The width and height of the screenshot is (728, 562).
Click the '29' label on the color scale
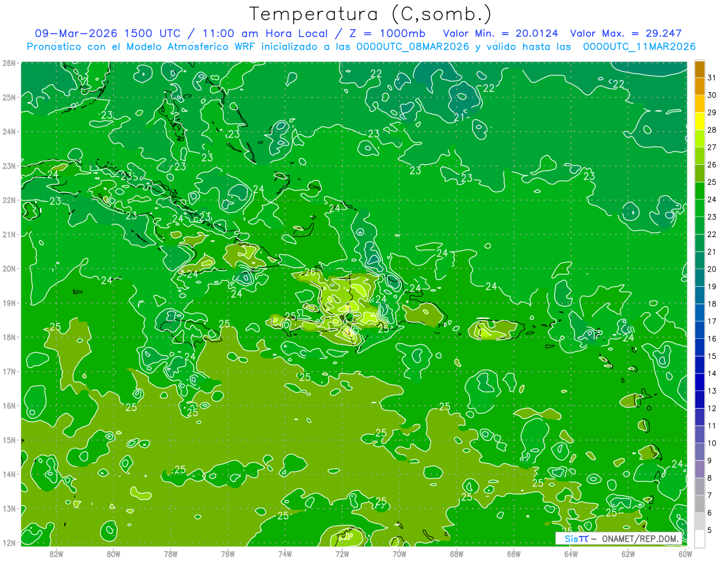point(712,112)
